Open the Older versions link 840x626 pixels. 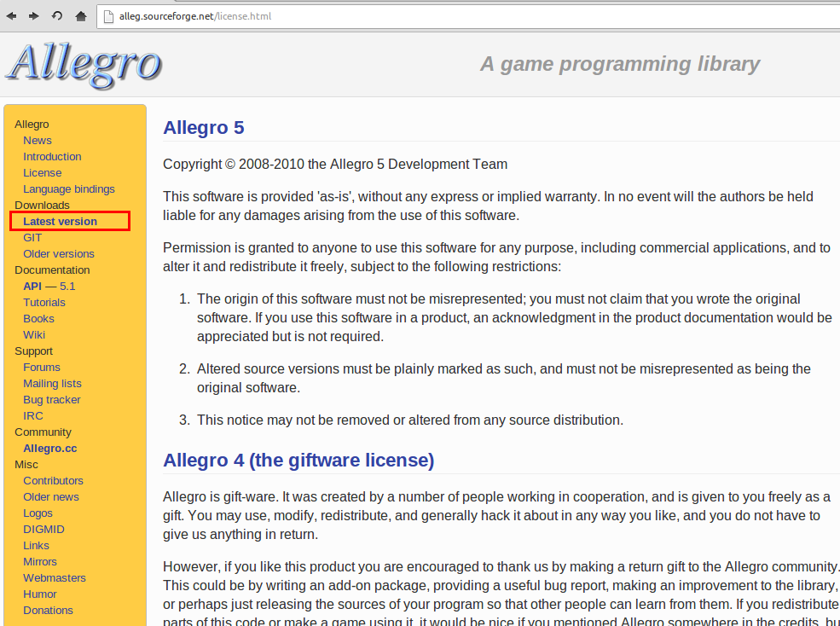pyautogui.click(x=58, y=253)
